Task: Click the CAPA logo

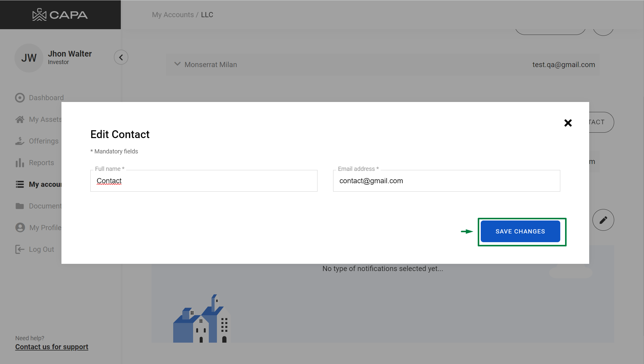Action: tap(60, 15)
